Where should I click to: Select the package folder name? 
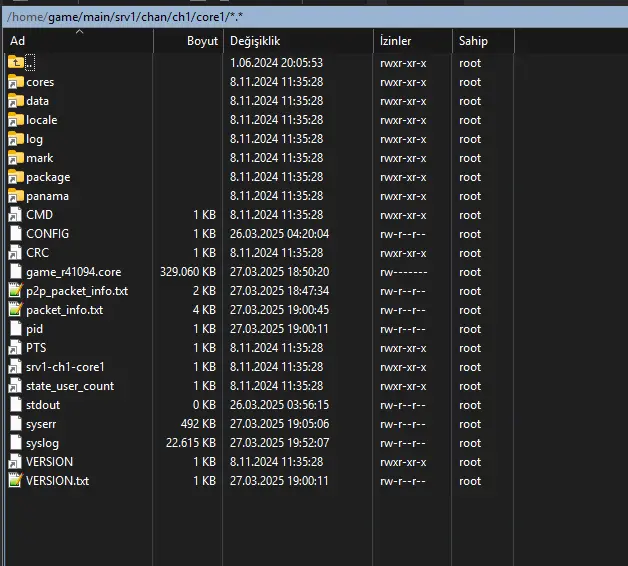coord(48,177)
